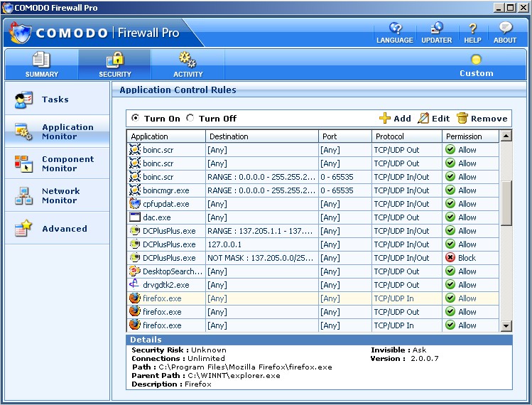Click the 127.0.0.1 destination cell
532x405 pixels.
point(262,244)
